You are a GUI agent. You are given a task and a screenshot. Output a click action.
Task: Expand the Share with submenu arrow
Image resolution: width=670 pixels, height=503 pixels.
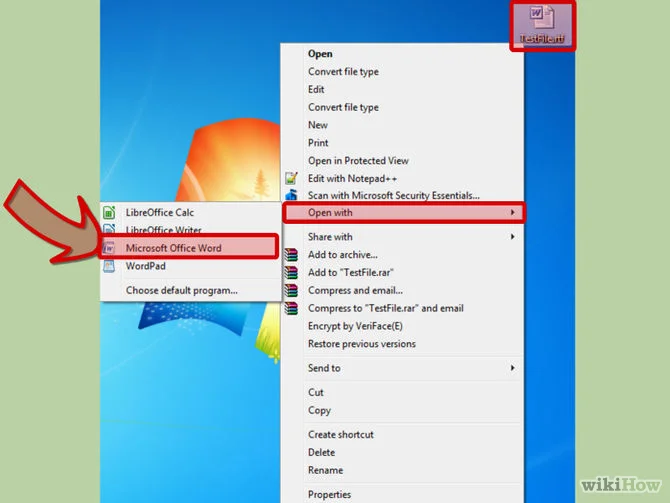click(513, 237)
